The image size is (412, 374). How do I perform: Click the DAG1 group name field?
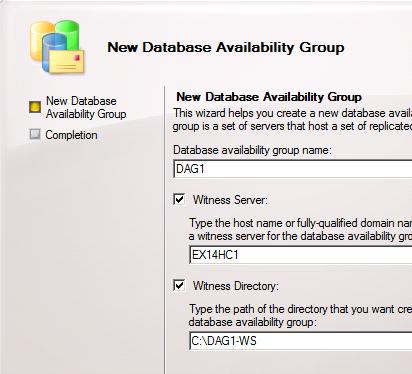click(293, 169)
